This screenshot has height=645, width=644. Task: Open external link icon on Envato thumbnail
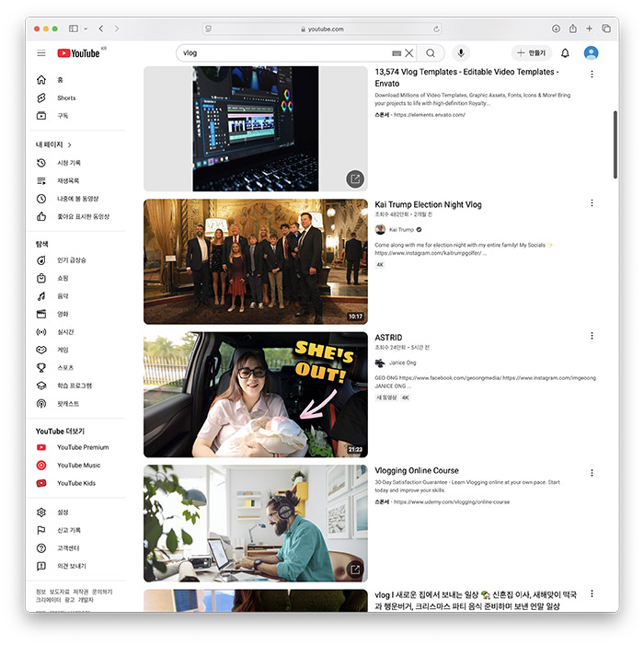pyautogui.click(x=355, y=179)
